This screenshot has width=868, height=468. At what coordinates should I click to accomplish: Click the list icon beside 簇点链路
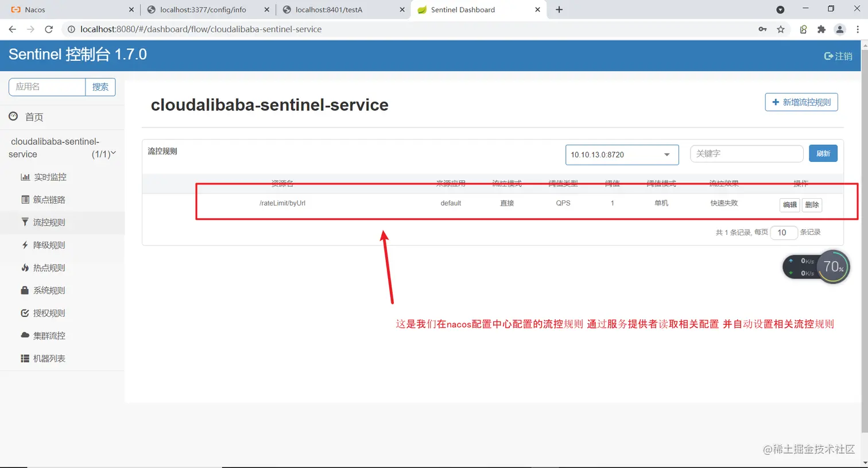point(25,199)
